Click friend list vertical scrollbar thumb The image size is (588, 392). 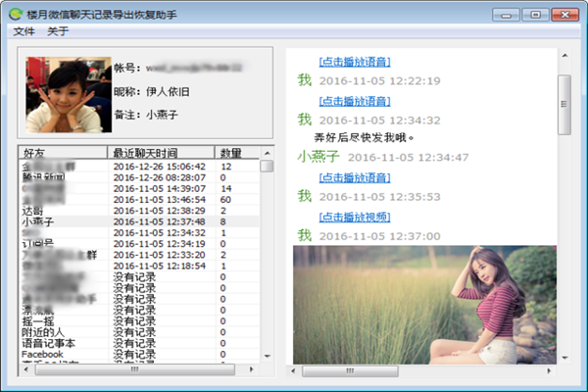click(267, 166)
